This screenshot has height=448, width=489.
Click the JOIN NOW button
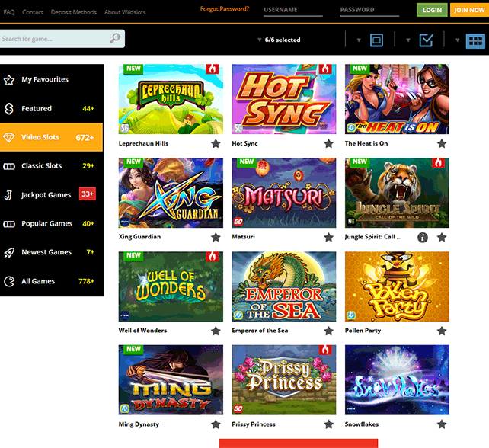click(x=469, y=10)
